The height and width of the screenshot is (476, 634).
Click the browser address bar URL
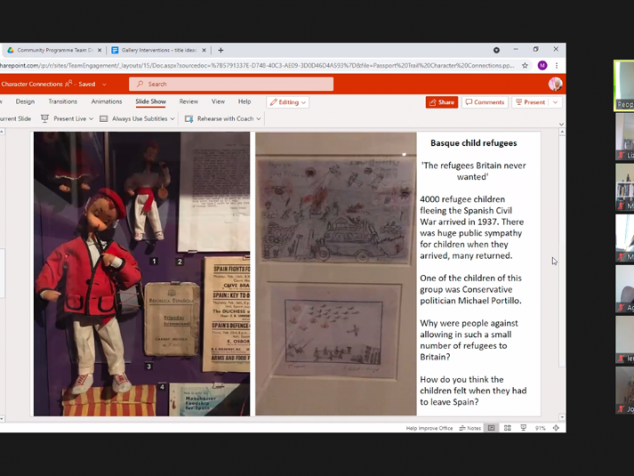click(x=257, y=66)
